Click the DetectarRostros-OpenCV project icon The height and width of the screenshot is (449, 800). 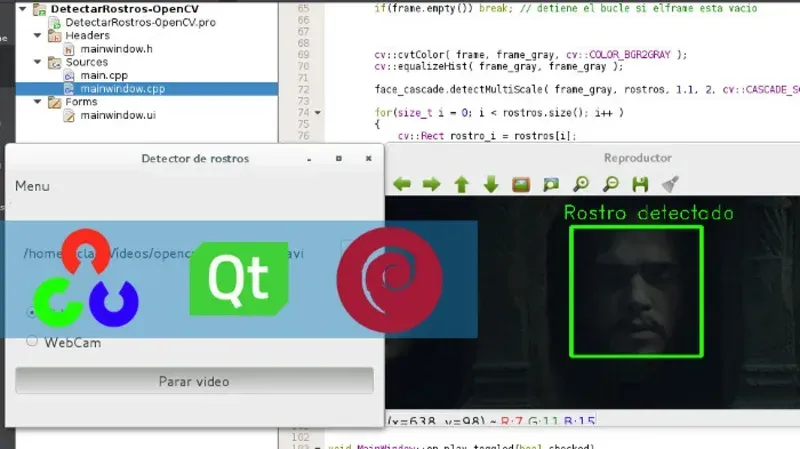(x=39, y=9)
